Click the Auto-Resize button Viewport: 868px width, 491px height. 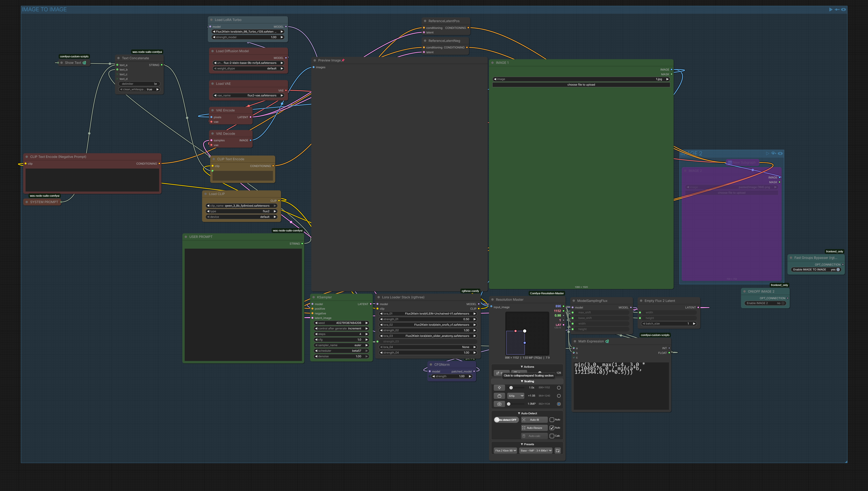point(534,428)
